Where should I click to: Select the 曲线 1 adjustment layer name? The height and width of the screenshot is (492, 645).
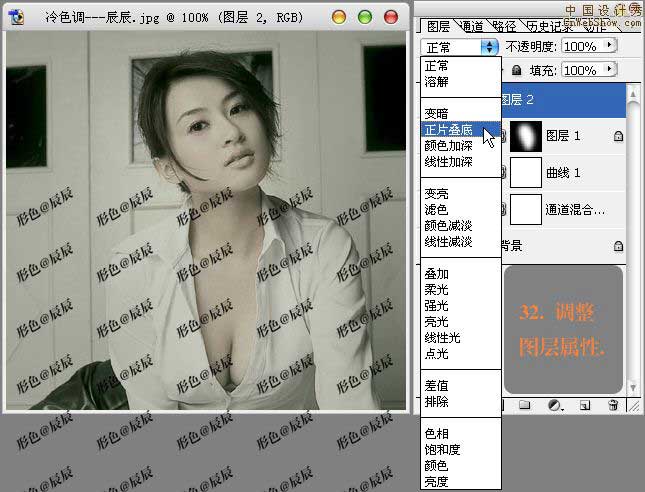563,173
